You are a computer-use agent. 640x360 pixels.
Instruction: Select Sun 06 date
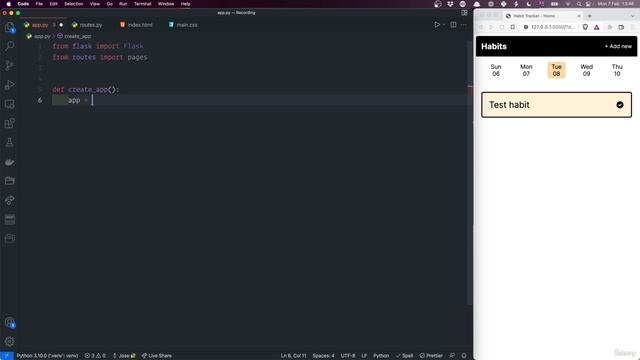(496, 70)
